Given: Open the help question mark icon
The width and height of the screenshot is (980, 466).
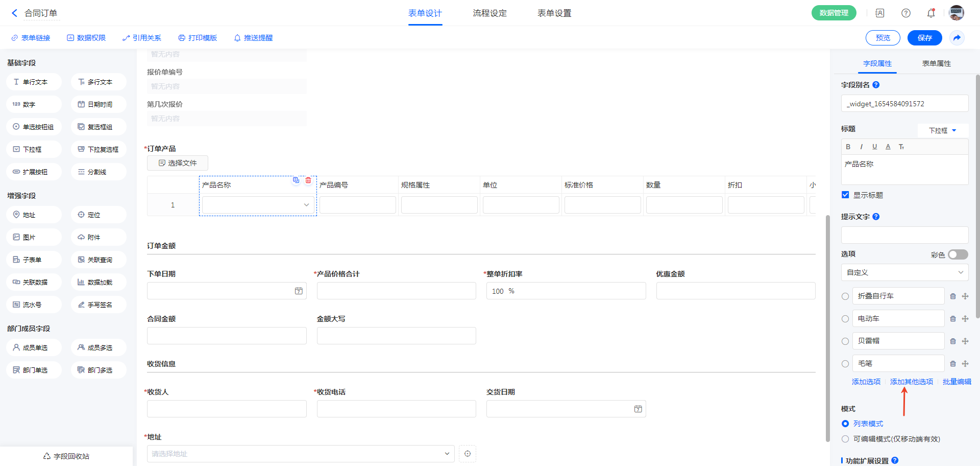Looking at the screenshot, I should tap(906, 13).
